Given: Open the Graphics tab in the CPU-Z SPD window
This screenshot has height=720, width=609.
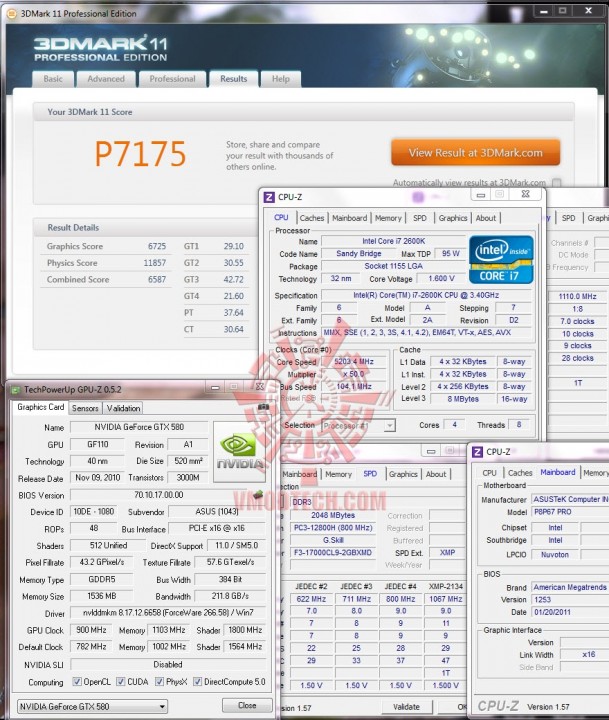Looking at the screenshot, I should [403, 474].
